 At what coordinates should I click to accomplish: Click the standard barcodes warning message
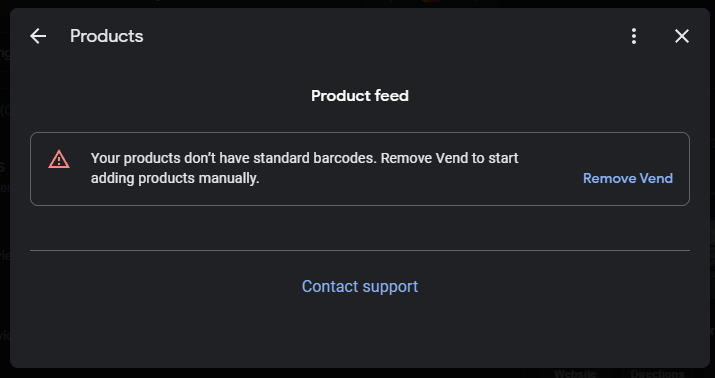click(305, 168)
